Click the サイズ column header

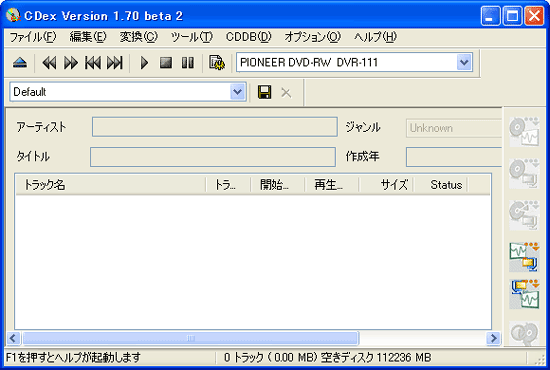386,184
